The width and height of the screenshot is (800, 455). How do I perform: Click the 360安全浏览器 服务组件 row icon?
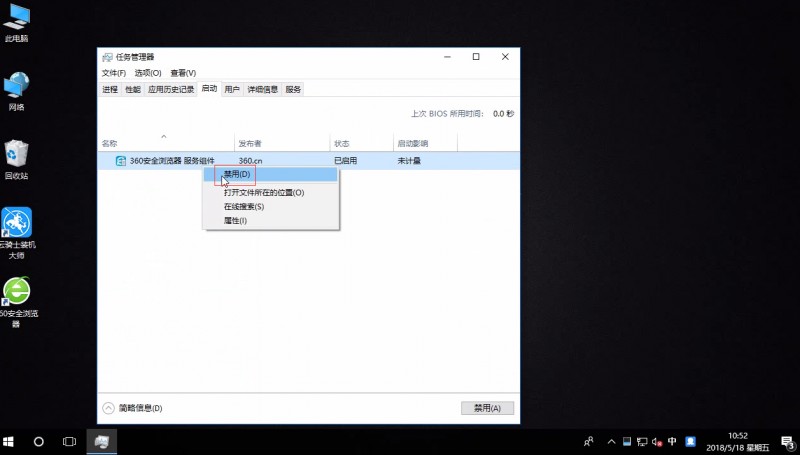tap(121, 161)
